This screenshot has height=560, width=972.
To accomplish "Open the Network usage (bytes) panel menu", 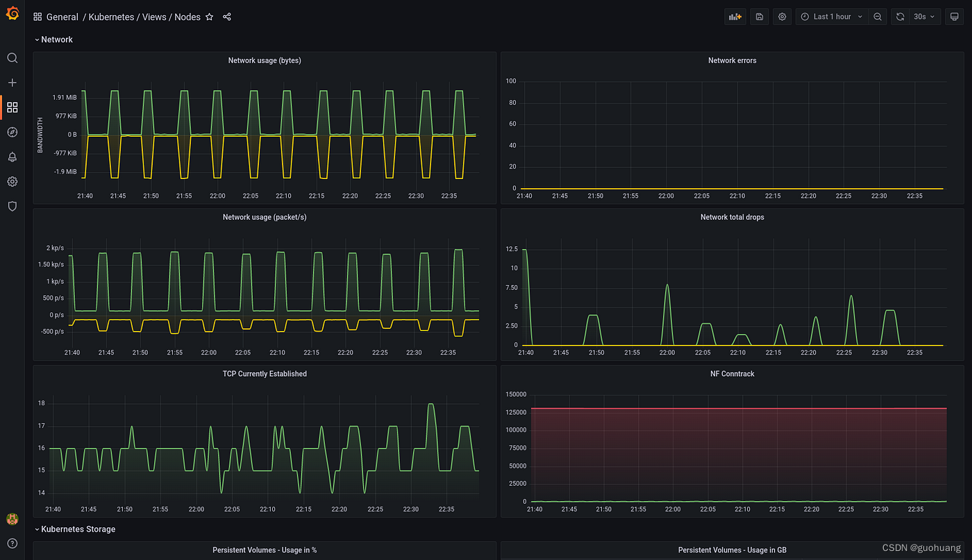I will click(265, 60).
